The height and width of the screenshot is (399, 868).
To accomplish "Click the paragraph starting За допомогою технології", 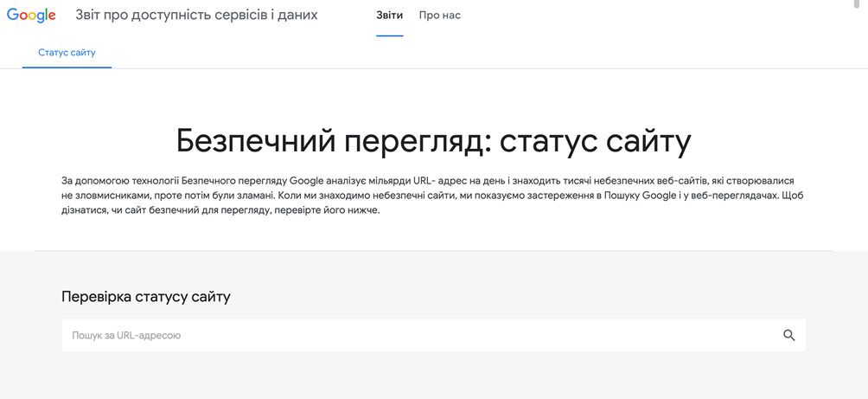I will [x=431, y=196].
